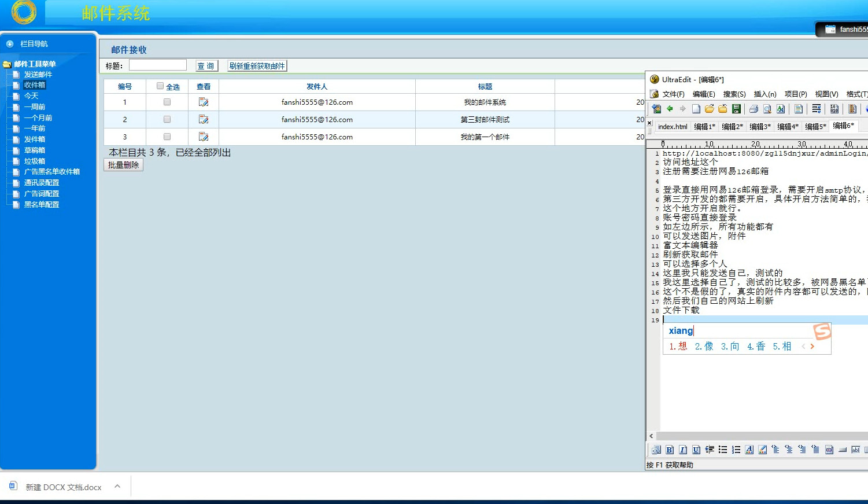Open the 收件箱 inbox item
Viewport: 868px width, 504px height.
pyautogui.click(x=34, y=85)
